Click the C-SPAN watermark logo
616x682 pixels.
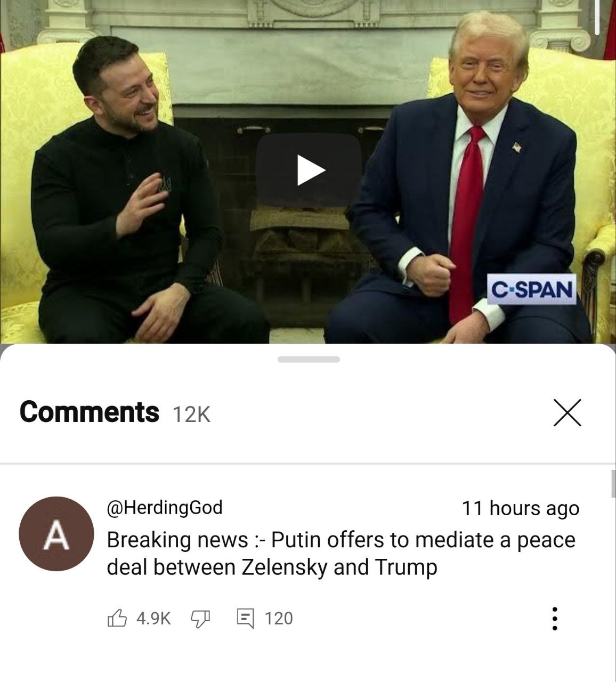(x=532, y=289)
